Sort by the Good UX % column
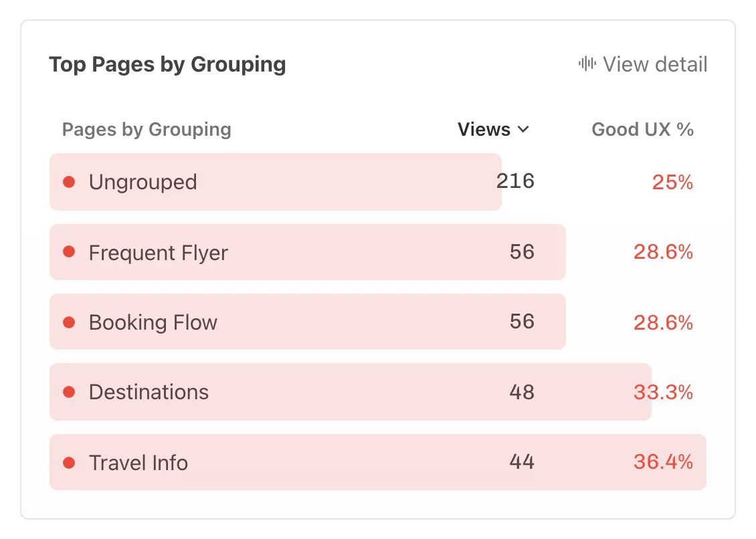Viewport: 756px width, 539px height. click(x=642, y=129)
